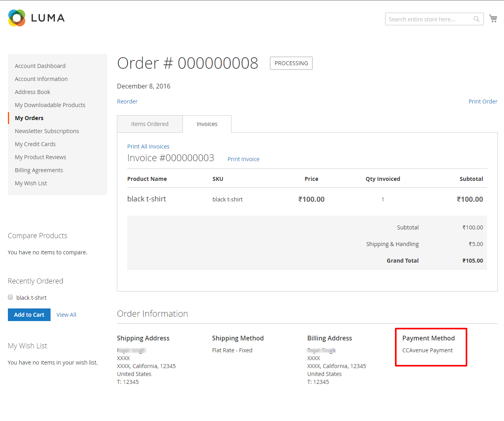Click the Luma store logo
The width and height of the screenshot is (504, 421).
pyautogui.click(x=36, y=18)
